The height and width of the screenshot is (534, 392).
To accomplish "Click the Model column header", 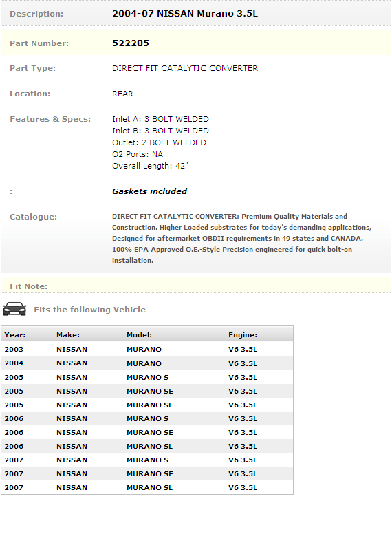I will tap(139, 334).
